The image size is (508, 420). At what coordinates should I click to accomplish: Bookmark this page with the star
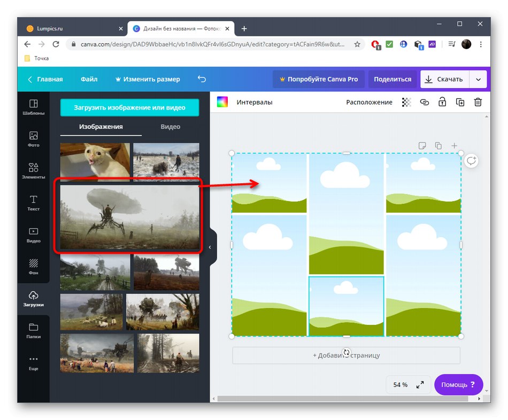point(357,44)
